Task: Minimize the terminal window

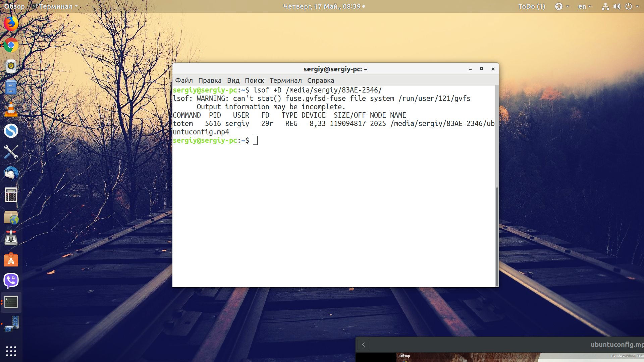Action: point(470,69)
